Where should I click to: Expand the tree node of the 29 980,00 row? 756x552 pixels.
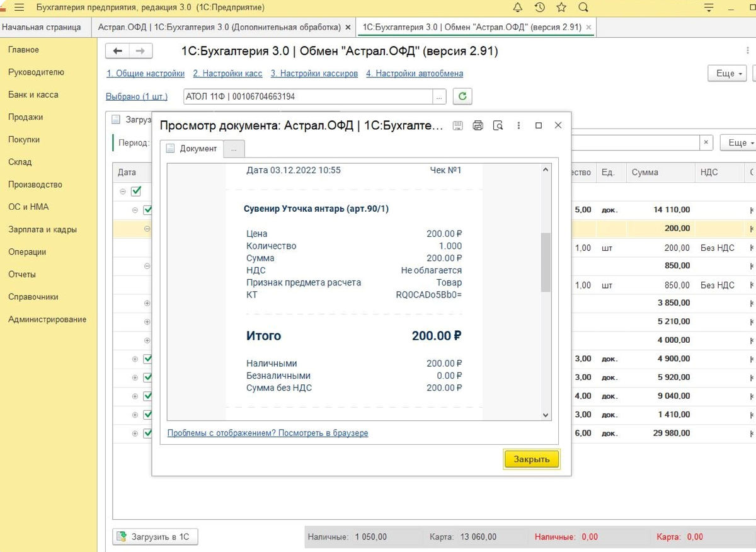coord(135,434)
